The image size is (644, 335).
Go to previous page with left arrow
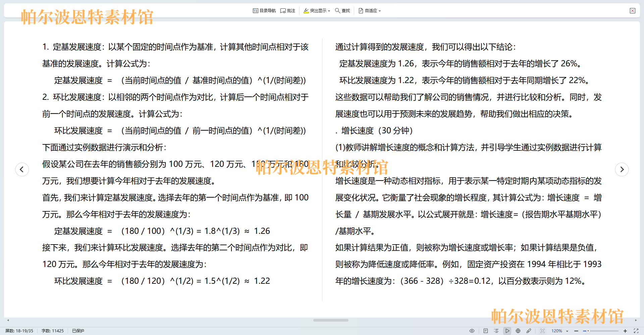click(22, 169)
